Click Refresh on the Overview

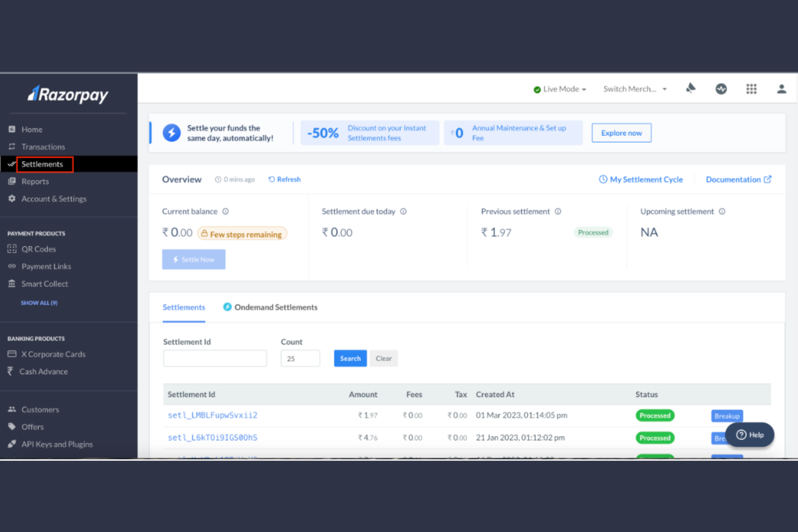coord(285,179)
